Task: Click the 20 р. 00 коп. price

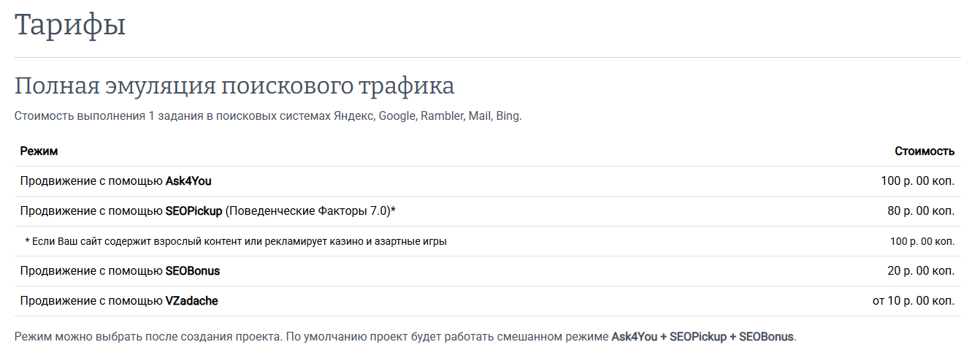Action: pos(921,271)
